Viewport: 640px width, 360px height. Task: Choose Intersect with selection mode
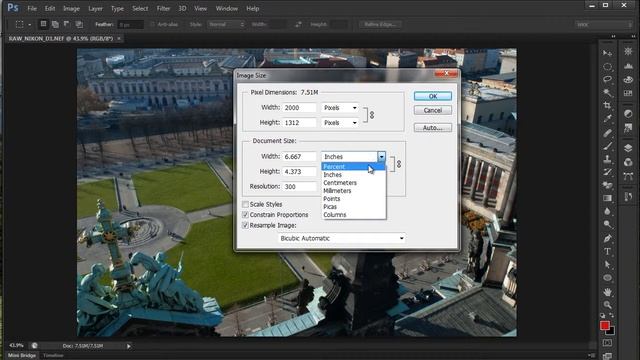click(x=79, y=24)
